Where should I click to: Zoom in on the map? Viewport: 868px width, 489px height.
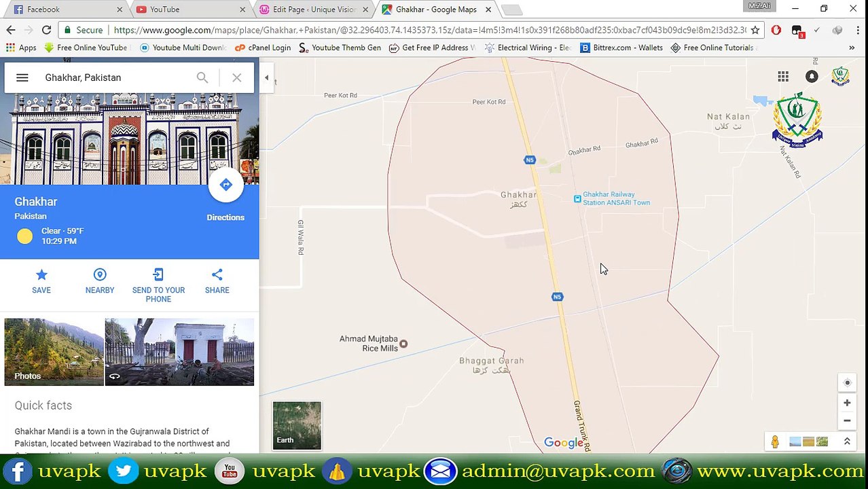click(x=847, y=403)
